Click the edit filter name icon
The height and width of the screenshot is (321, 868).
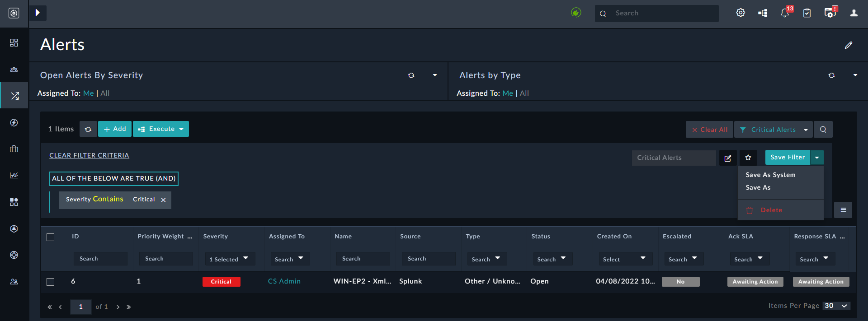(x=728, y=158)
